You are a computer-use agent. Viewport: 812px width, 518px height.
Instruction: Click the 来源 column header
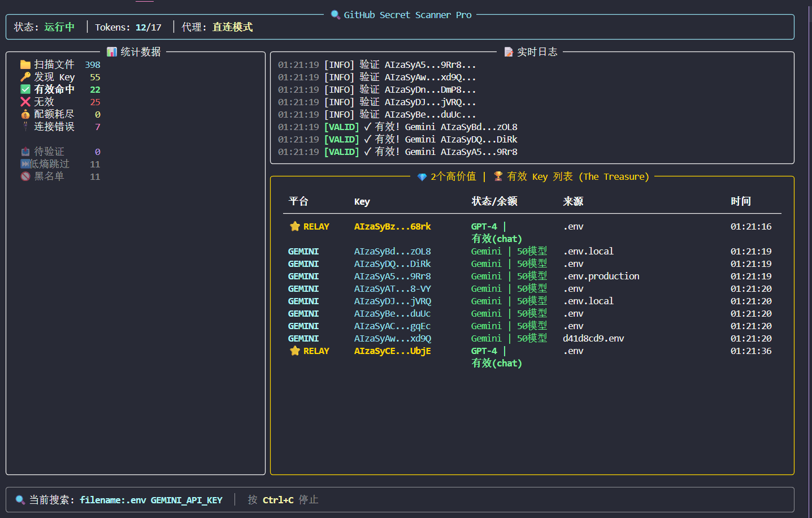pos(573,201)
